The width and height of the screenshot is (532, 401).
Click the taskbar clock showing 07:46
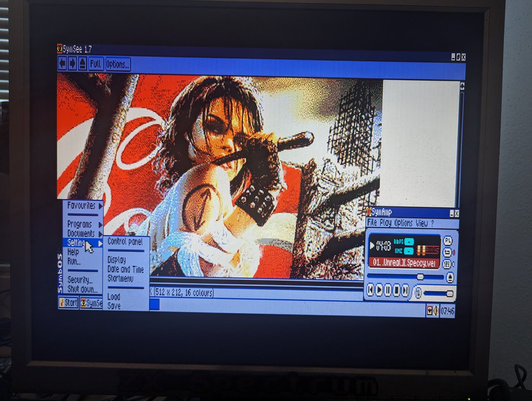point(447,311)
